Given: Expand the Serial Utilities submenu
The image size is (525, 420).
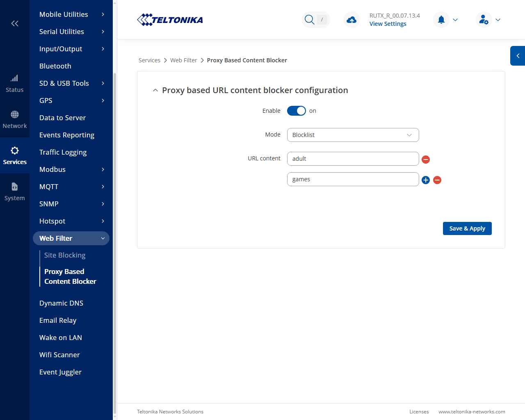Looking at the screenshot, I should (x=71, y=32).
